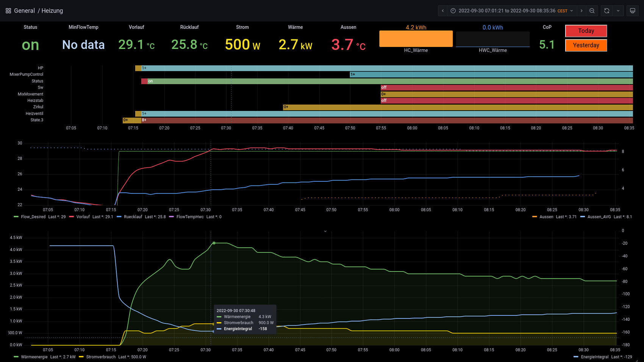This screenshot has height=362, width=644.
Task: Refresh the dashboard
Action: pyautogui.click(x=606, y=11)
